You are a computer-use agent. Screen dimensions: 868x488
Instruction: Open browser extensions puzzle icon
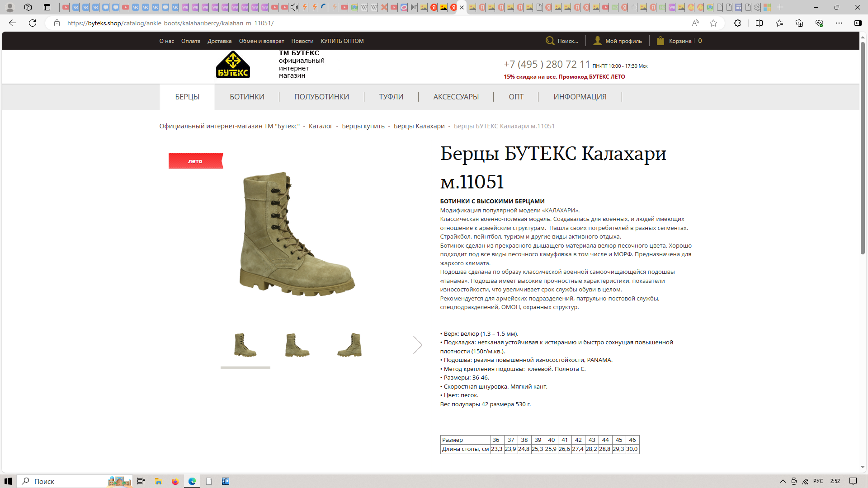click(x=737, y=23)
